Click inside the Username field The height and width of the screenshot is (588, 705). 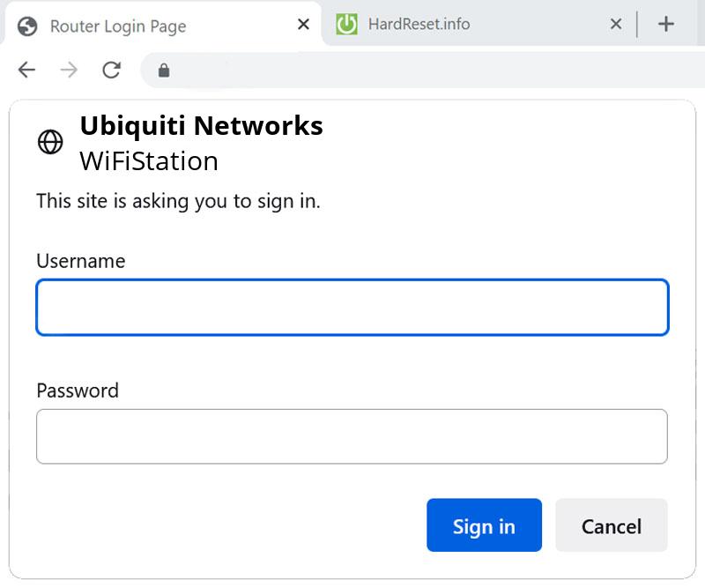352,307
